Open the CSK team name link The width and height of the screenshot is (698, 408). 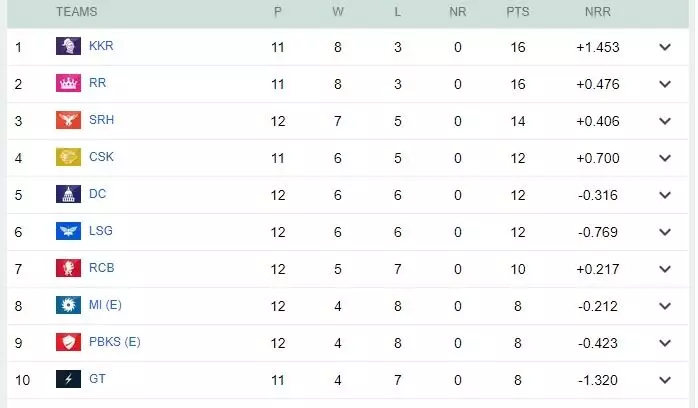(x=101, y=158)
